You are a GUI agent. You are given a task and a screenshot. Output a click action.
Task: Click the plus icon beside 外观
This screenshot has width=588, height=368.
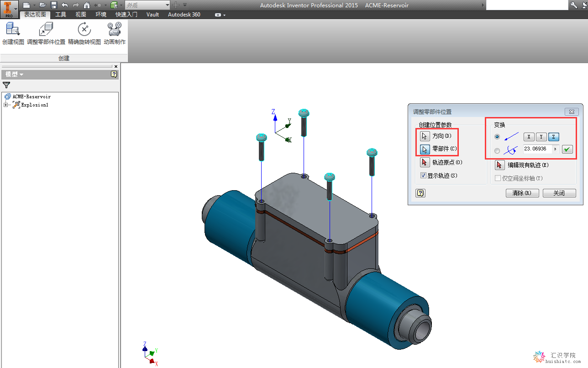click(x=175, y=5)
